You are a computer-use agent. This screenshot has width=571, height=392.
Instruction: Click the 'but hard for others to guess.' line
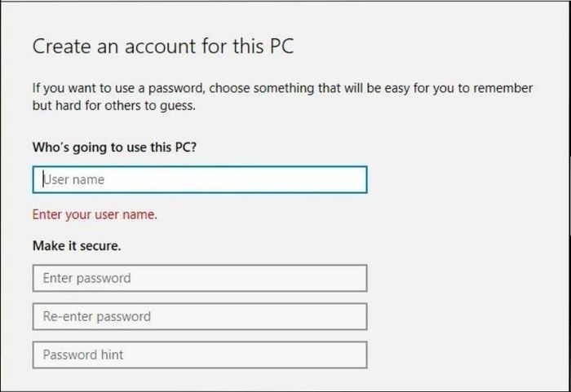tap(114, 106)
